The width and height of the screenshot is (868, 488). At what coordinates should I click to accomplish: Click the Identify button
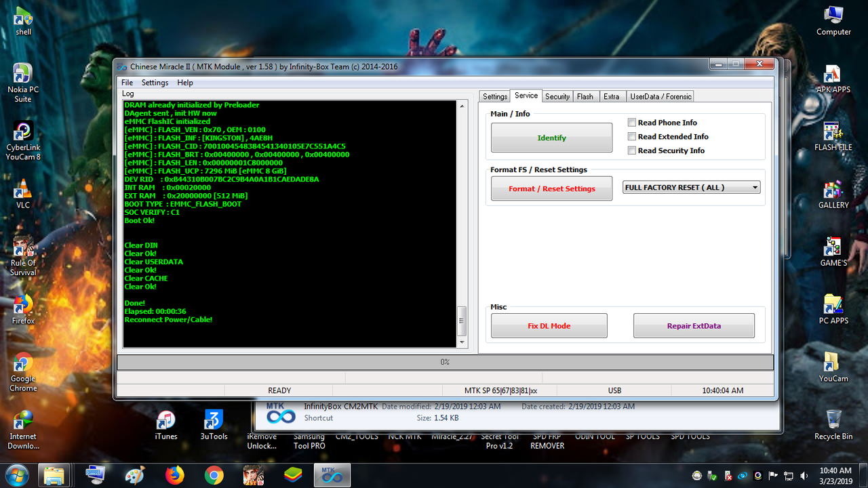point(551,138)
